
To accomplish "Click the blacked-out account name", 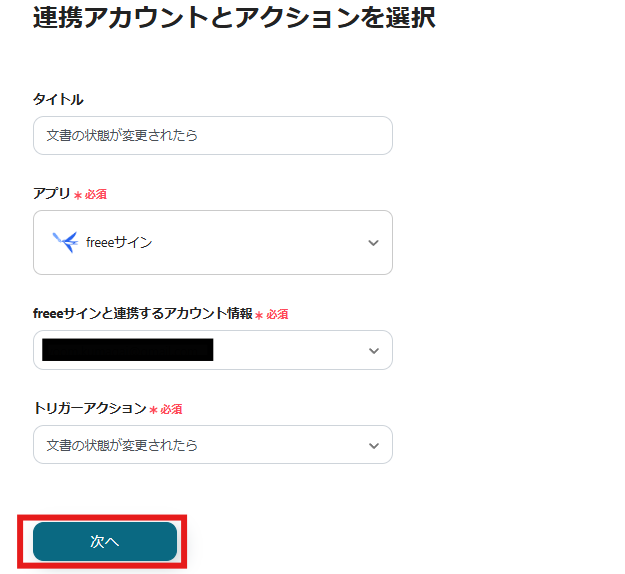I will pyautogui.click(x=128, y=350).
